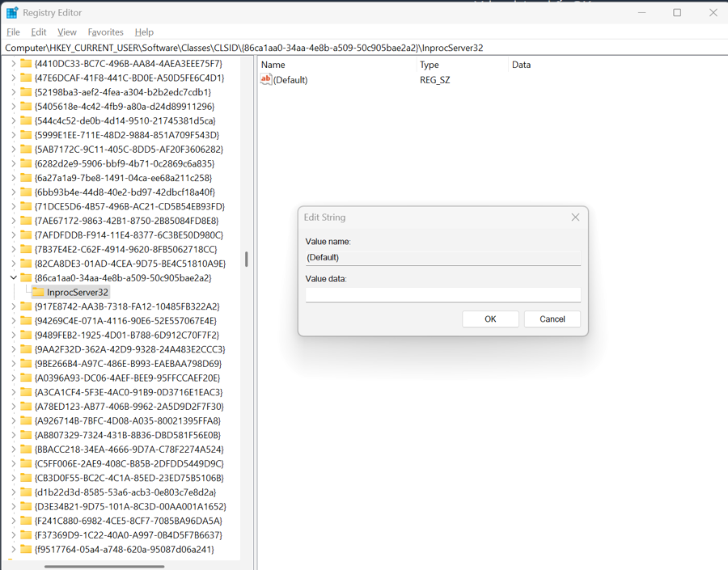
Task: Click folder icon of {6bb93b4e-44d8-40e2-bd97-42dbcf18a40f}
Action: click(26, 192)
